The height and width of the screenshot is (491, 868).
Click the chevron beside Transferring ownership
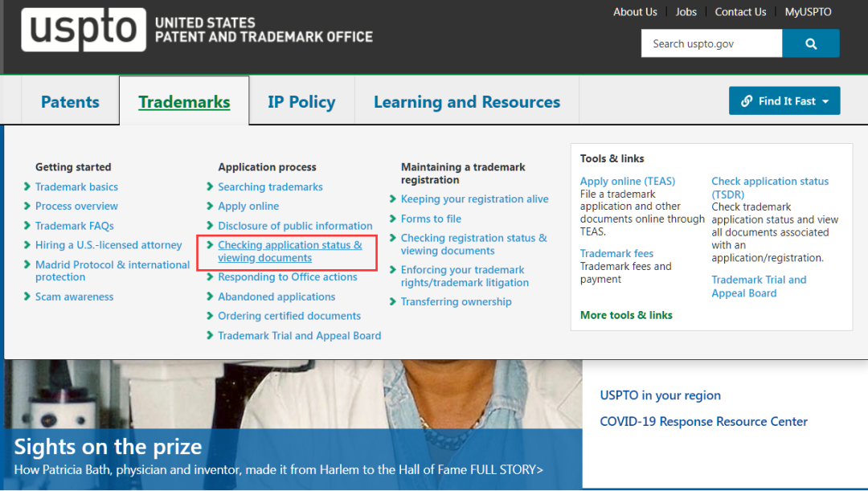(x=392, y=301)
